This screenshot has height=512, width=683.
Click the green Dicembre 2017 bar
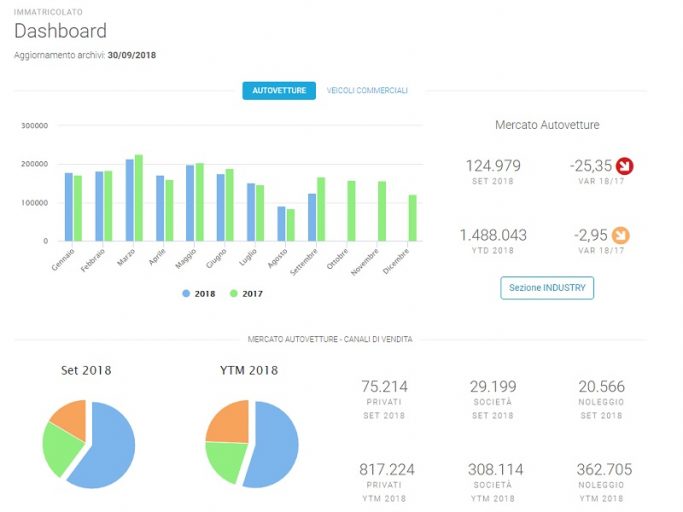(412, 218)
